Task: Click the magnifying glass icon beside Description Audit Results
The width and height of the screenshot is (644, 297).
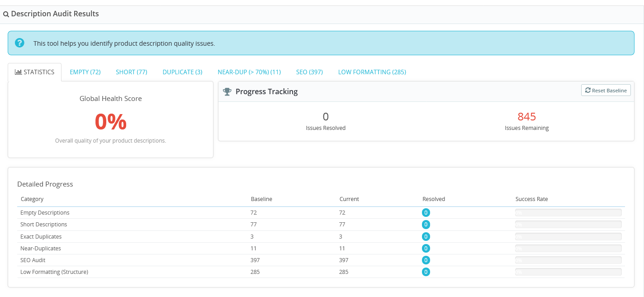Action: pyautogui.click(x=6, y=14)
